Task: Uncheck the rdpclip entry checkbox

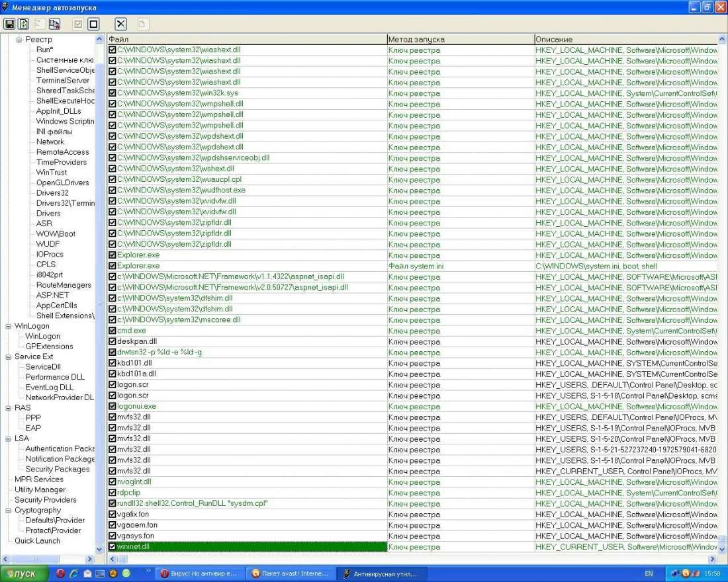Action: (112, 493)
